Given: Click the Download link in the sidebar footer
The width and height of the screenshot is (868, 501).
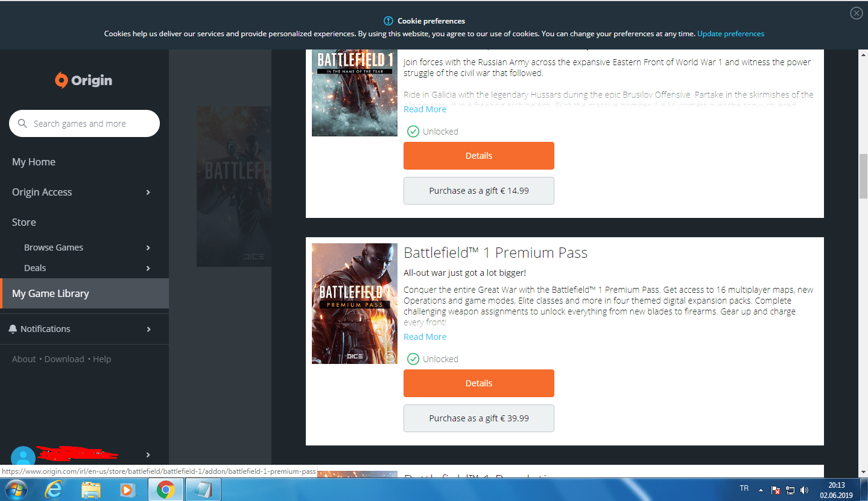Looking at the screenshot, I should [65, 359].
